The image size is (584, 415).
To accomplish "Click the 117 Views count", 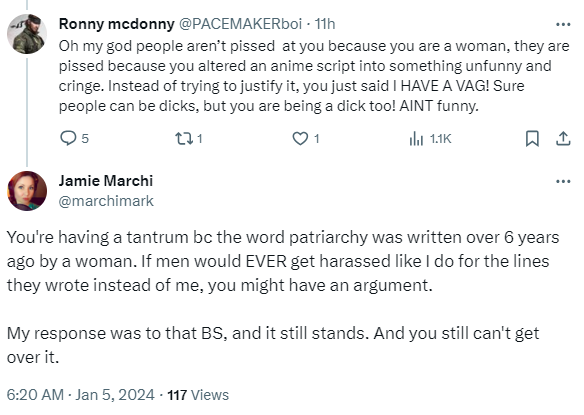I will pyautogui.click(x=198, y=395).
